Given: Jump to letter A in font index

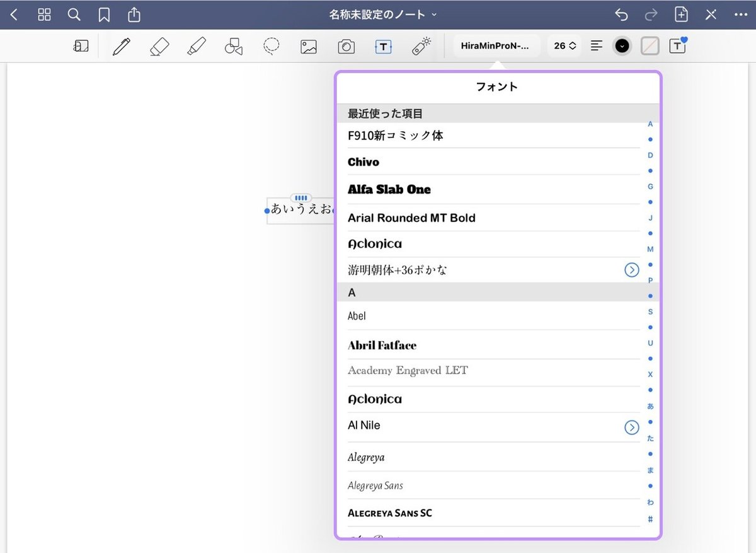Looking at the screenshot, I should click(x=650, y=124).
